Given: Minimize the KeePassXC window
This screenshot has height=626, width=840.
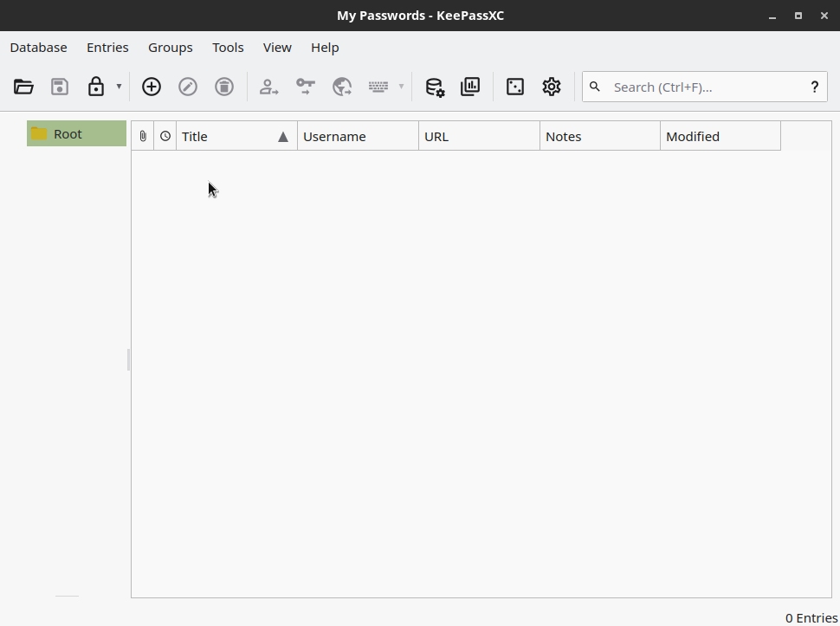Looking at the screenshot, I should 772,16.
